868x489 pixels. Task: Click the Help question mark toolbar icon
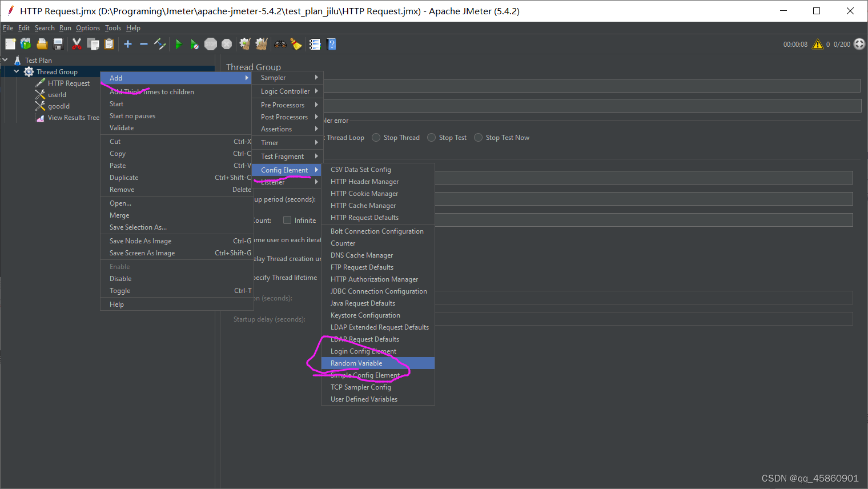(331, 44)
